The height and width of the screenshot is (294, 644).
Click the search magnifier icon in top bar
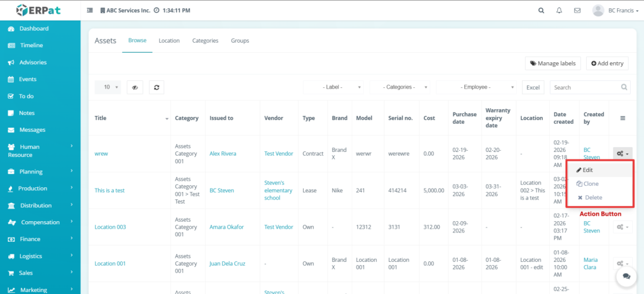(541, 11)
